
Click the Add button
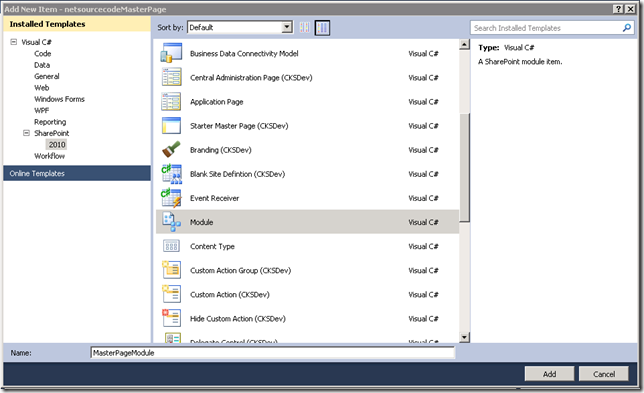pos(549,374)
